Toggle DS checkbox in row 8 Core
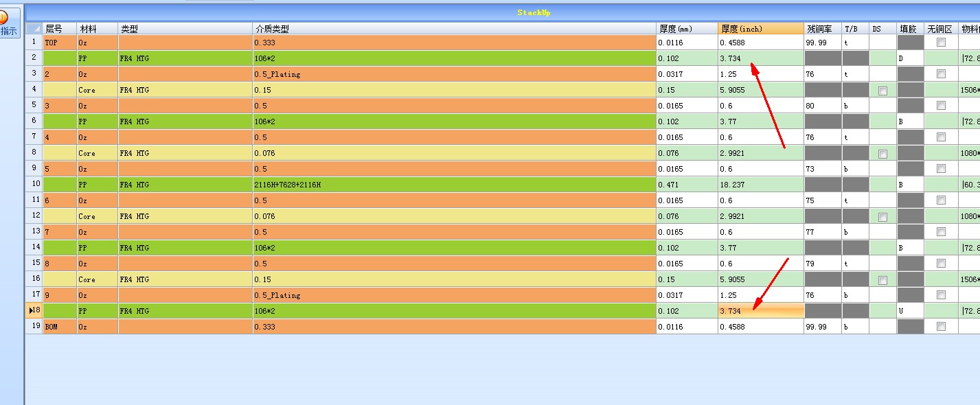Image resolution: width=980 pixels, height=405 pixels. [882, 154]
